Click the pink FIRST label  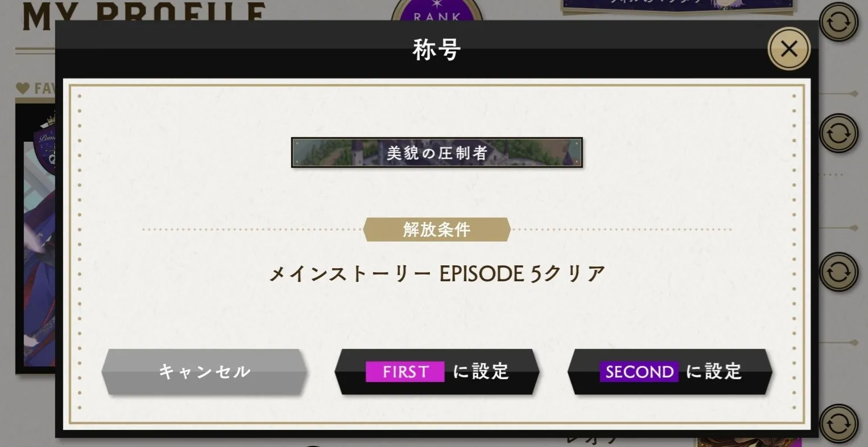(x=405, y=372)
